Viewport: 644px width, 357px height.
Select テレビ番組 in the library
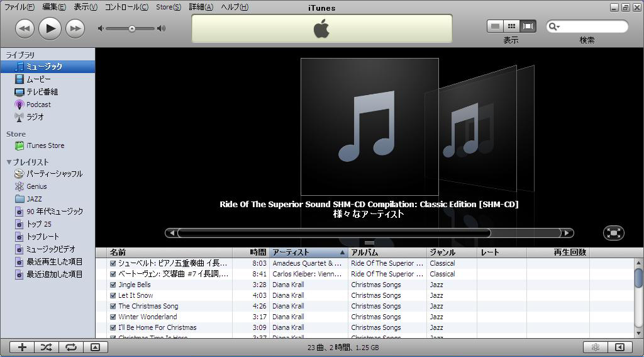tap(48, 92)
